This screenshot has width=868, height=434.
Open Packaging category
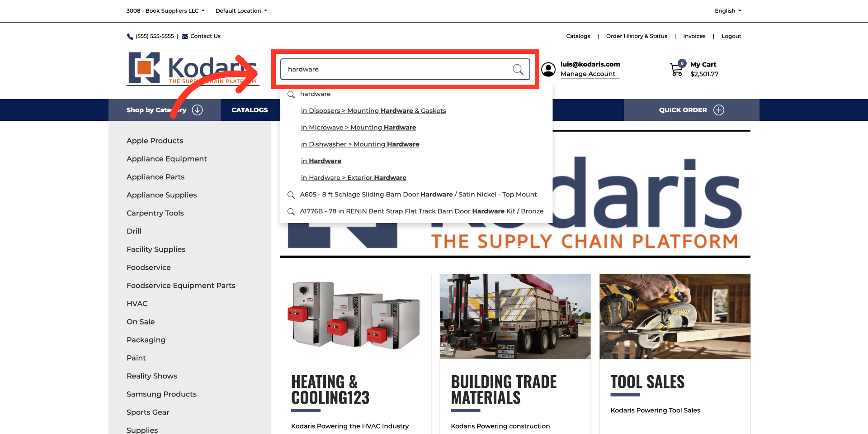pyautogui.click(x=146, y=340)
